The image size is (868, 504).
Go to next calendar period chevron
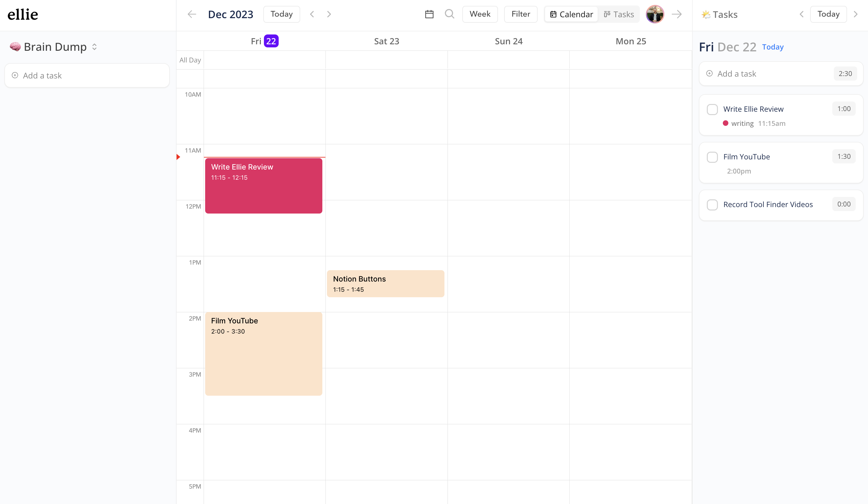(x=329, y=14)
